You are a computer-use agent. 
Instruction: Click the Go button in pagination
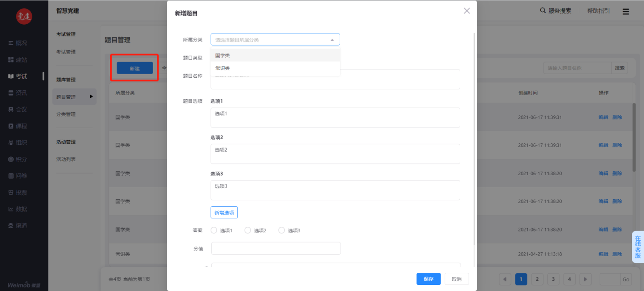pos(626,279)
